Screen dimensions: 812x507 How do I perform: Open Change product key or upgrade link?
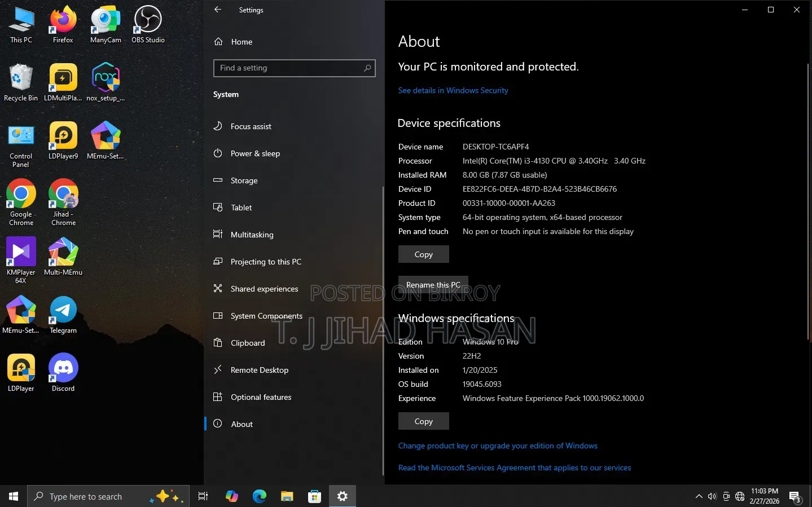click(x=498, y=446)
